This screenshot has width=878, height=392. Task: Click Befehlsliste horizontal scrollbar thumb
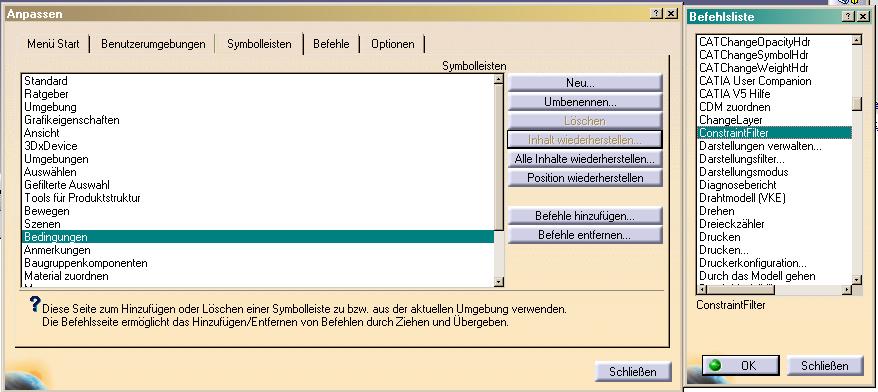pos(741,290)
